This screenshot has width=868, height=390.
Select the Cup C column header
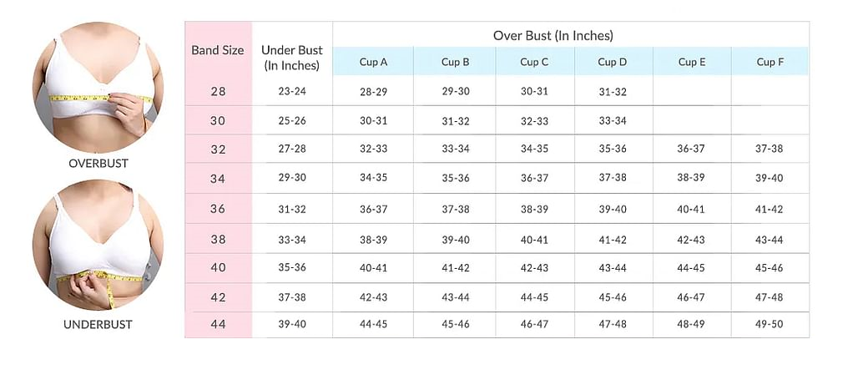pos(534,62)
